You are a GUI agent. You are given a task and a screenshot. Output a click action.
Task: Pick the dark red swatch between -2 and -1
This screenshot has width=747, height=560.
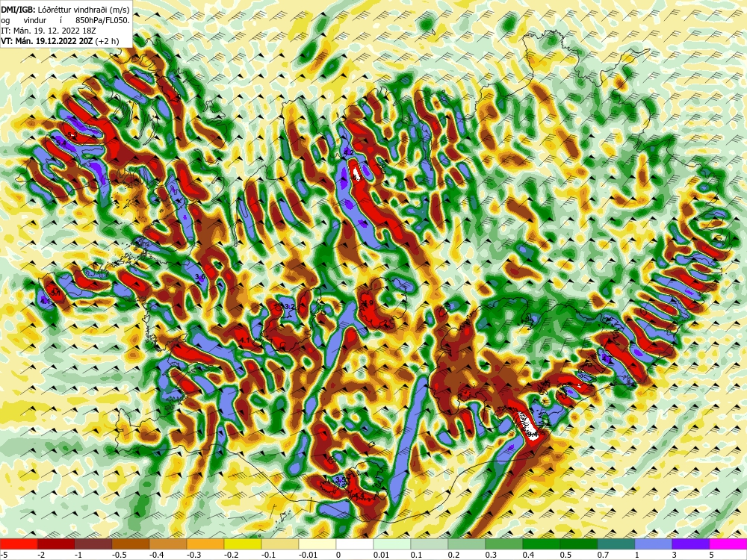click(x=56, y=544)
